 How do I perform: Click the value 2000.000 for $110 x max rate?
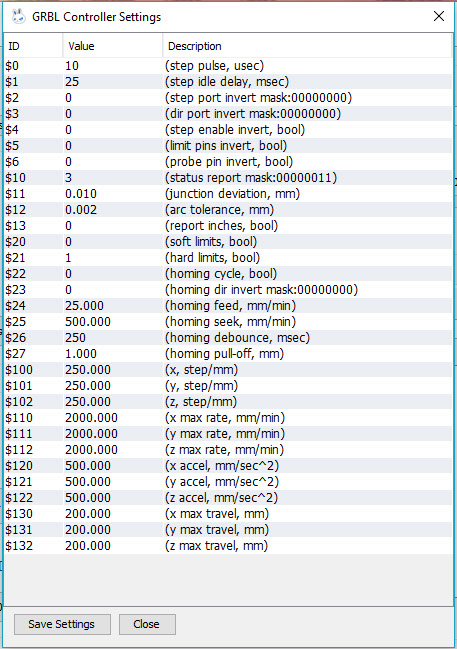(91, 418)
